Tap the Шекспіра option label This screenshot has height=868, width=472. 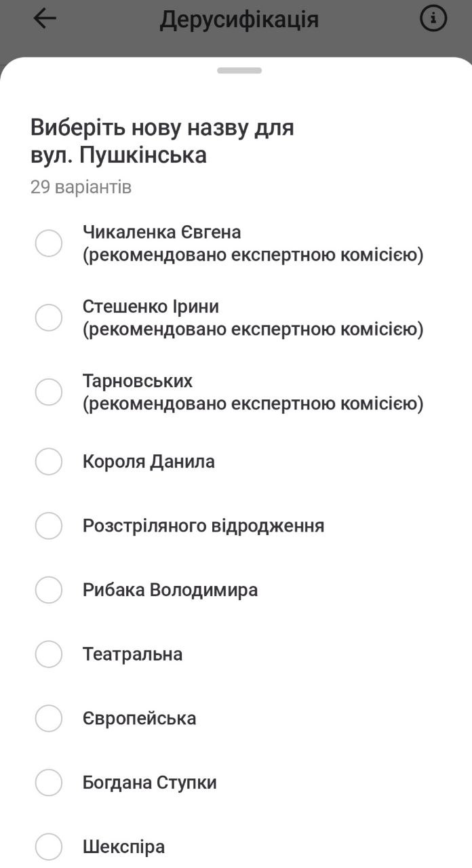[123, 847]
